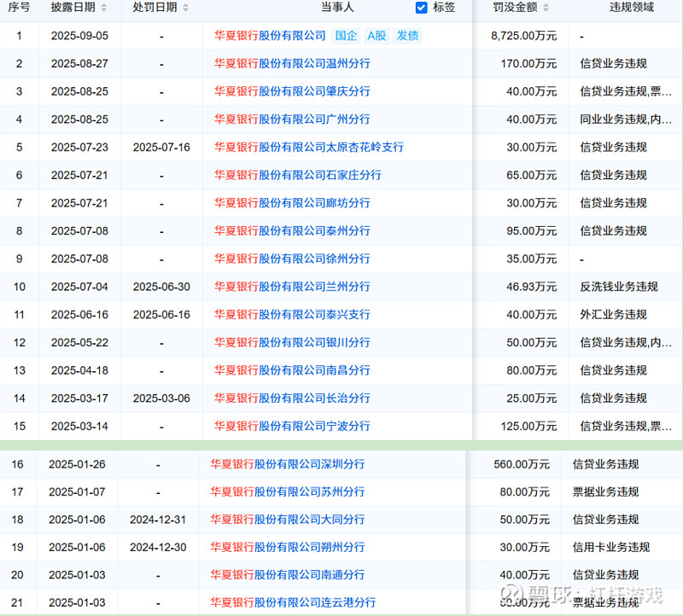Click disclosure date 2025-09-05
This screenshot has height=616, width=683.
point(79,36)
